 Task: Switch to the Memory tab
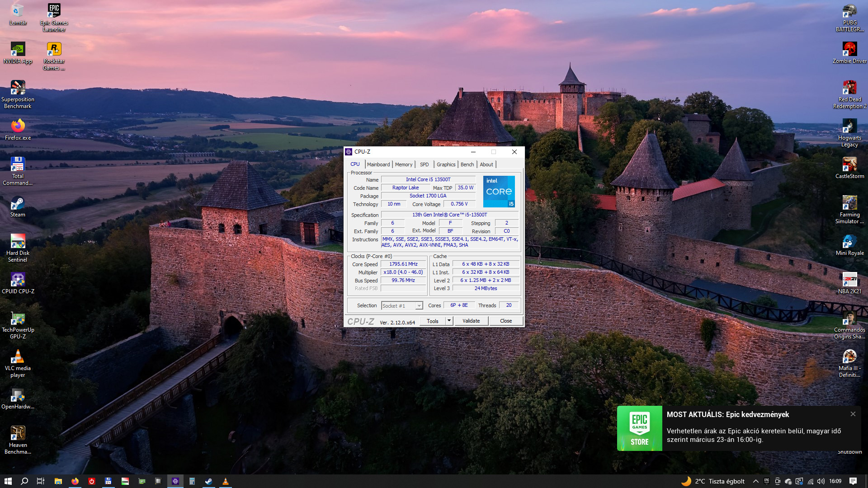403,164
